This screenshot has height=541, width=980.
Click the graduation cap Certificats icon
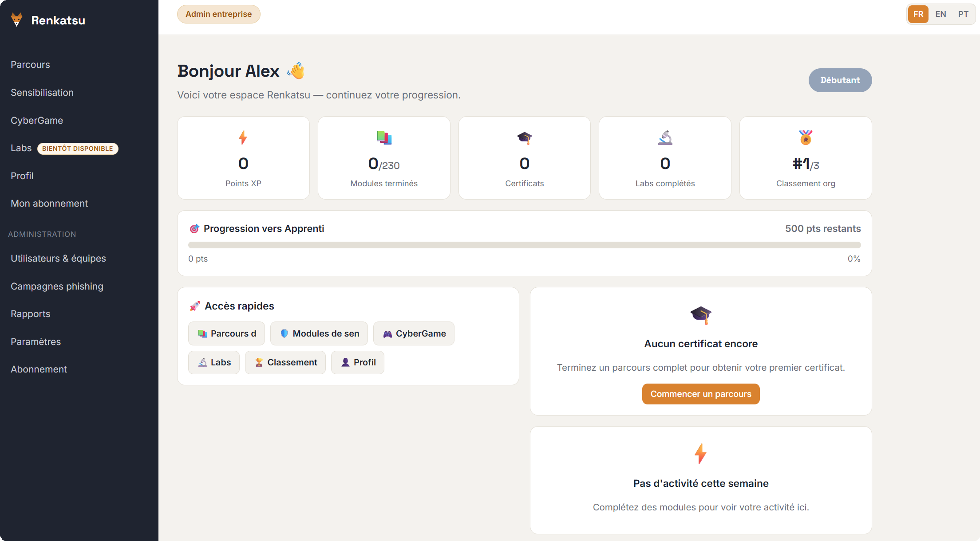(x=524, y=138)
